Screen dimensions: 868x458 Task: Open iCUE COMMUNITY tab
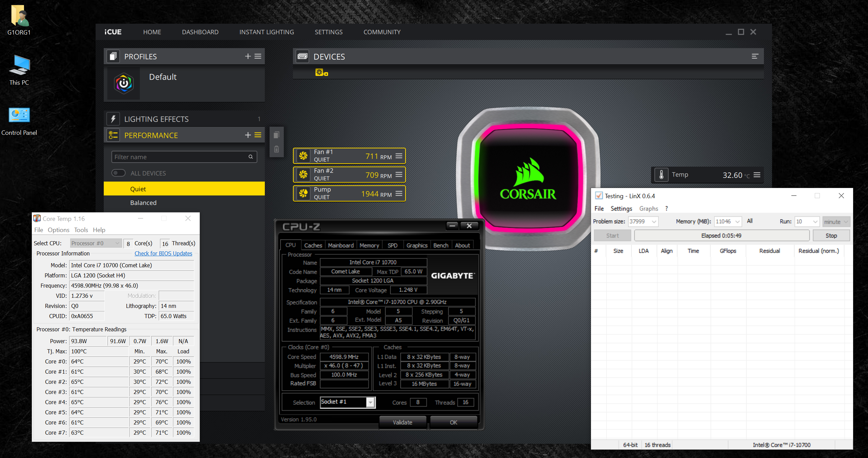pos(382,32)
